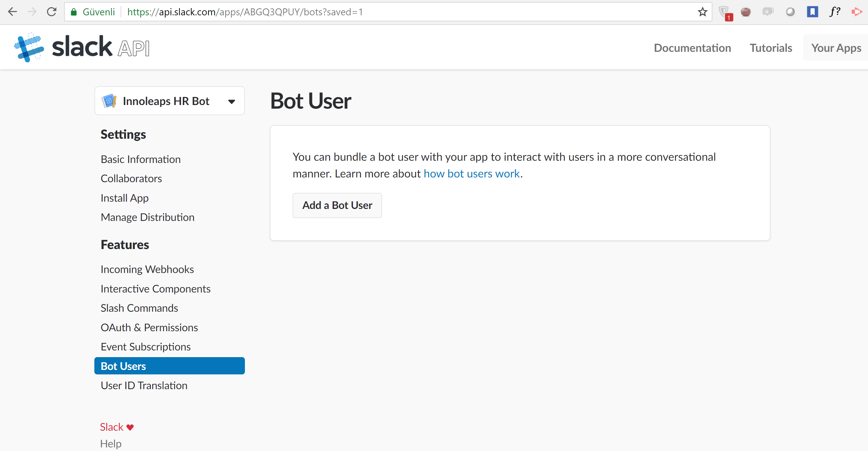
Task: Click the f? extension icon
Action: [x=834, y=12]
